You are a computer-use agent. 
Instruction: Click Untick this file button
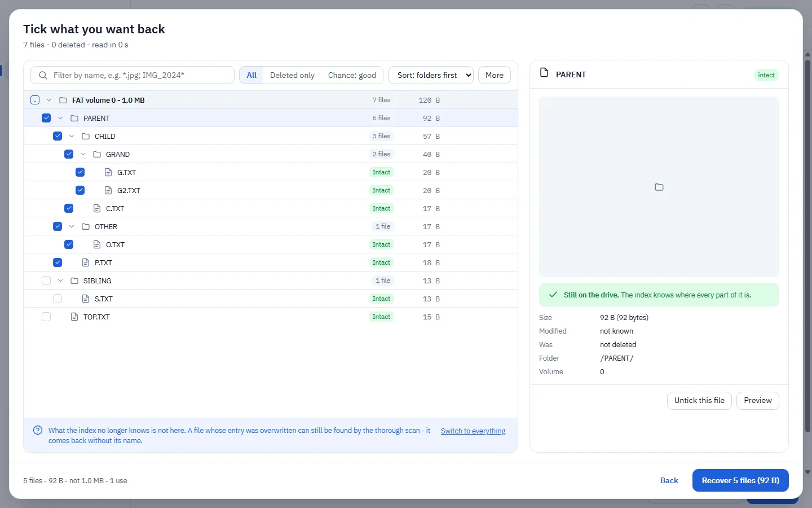click(699, 401)
